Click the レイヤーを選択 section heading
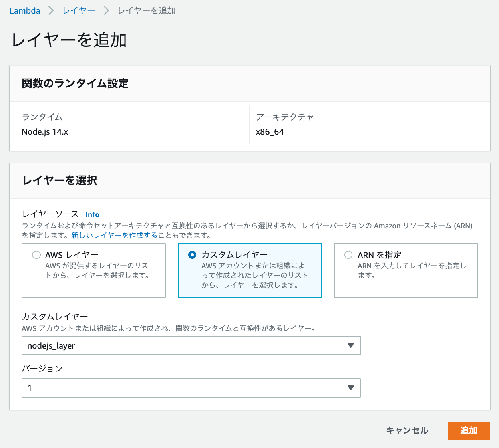 click(59, 181)
